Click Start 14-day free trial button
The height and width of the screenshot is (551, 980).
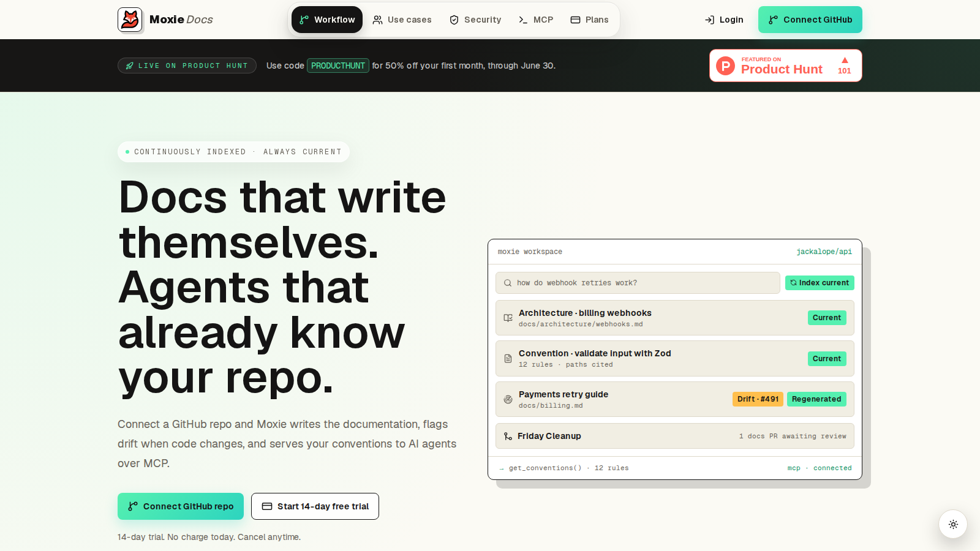coord(315,506)
